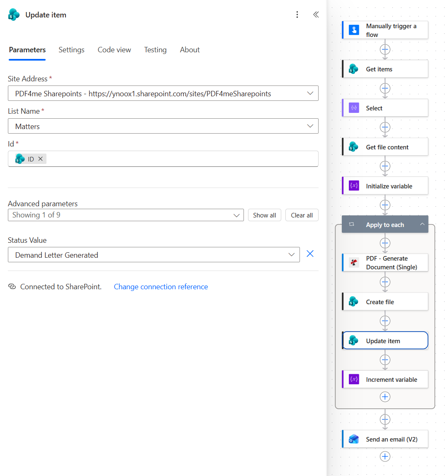
Task: Collapse the Apply to each container chevron
Action: [422, 224]
